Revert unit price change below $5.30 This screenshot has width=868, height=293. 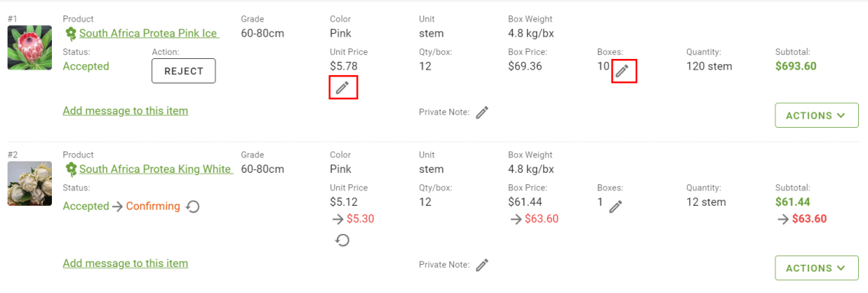342,239
